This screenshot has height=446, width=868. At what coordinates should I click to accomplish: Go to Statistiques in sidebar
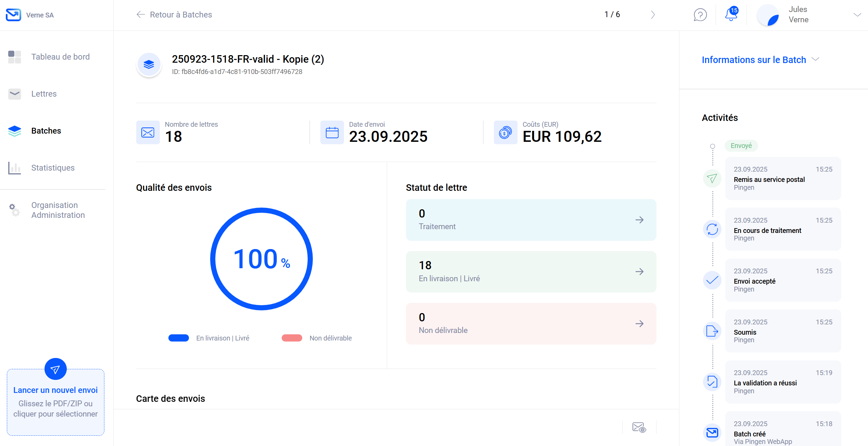click(53, 168)
